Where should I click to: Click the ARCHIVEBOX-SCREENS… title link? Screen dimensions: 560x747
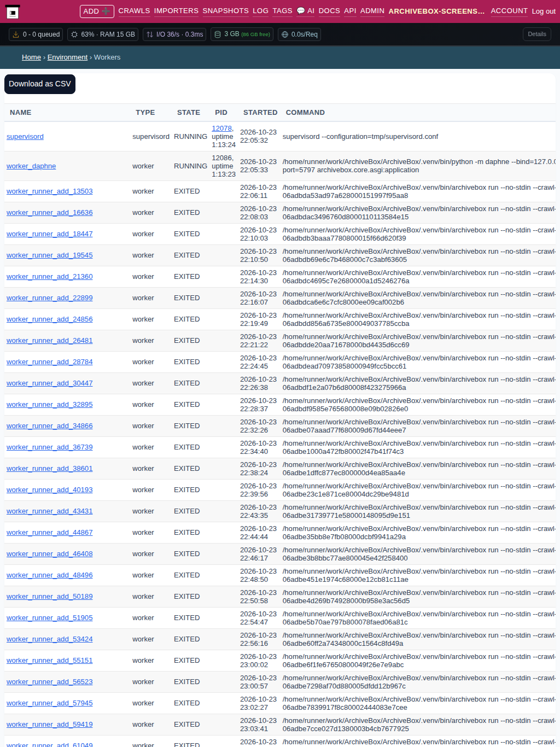[x=436, y=11]
